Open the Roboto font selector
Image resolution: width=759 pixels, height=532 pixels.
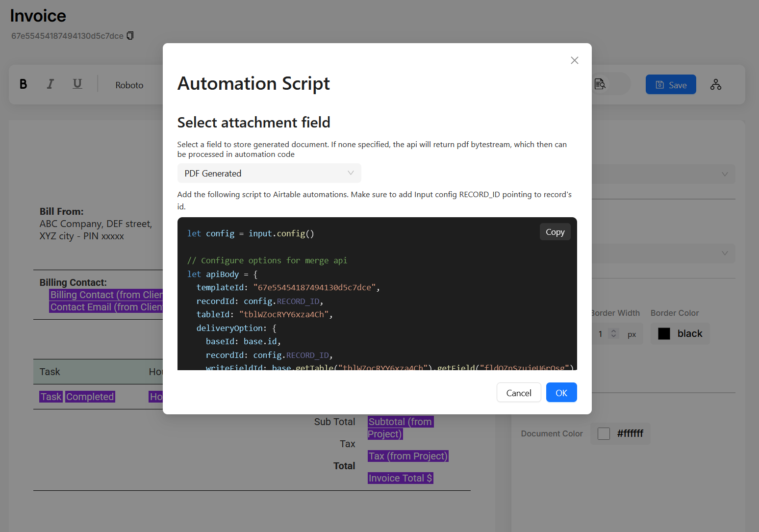[x=129, y=85]
